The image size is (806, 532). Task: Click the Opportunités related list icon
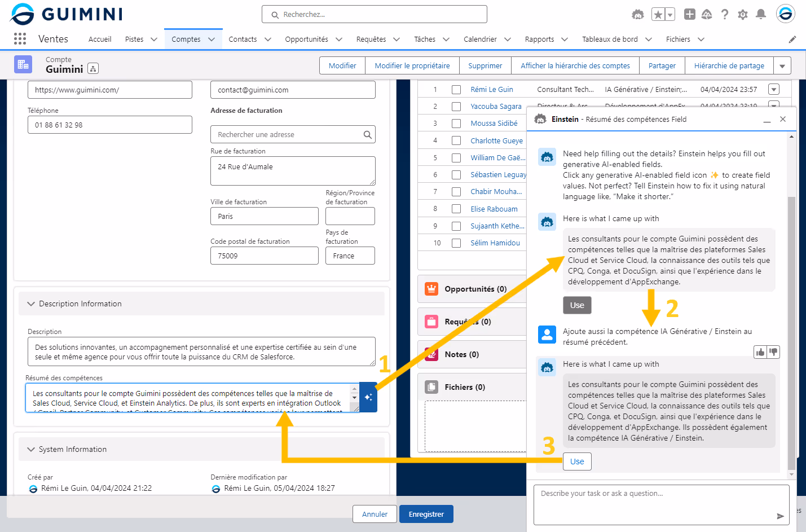pyautogui.click(x=431, y=289)
